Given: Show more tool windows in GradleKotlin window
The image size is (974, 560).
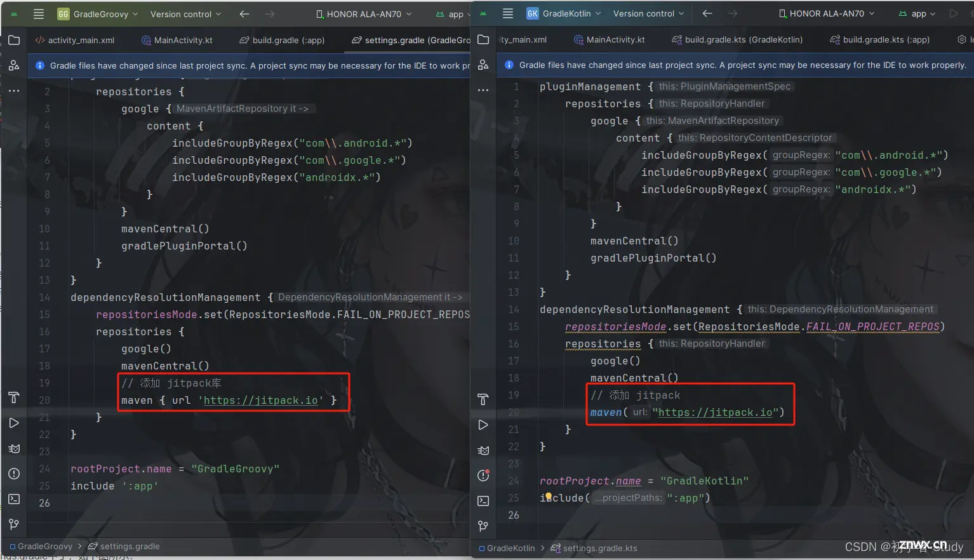Looking at the screenshot, I should (x=483, y=90).
